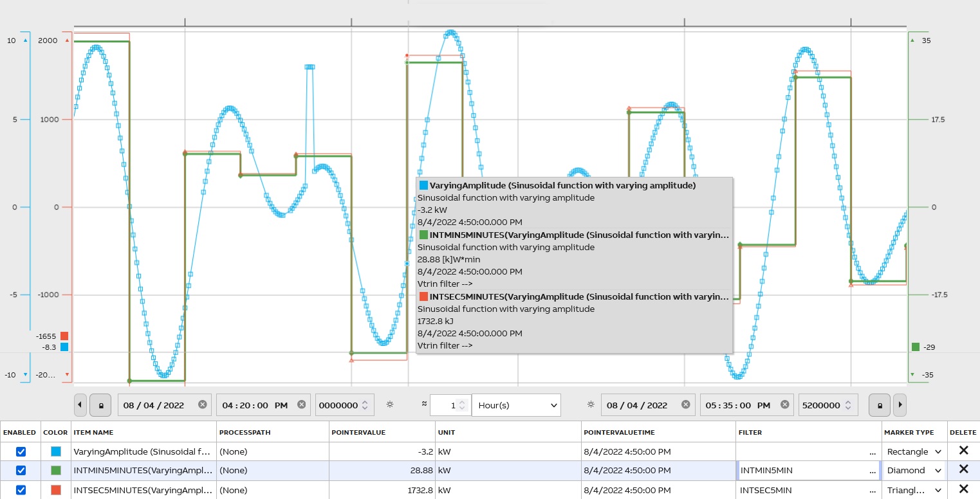Click the green -29 cursor value marker

point(916,347)
